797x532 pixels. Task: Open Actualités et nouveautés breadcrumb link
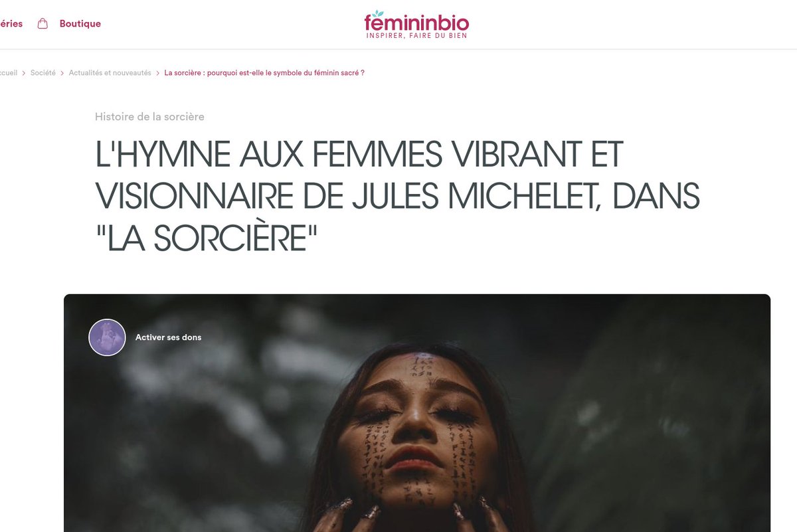[110, 73]
